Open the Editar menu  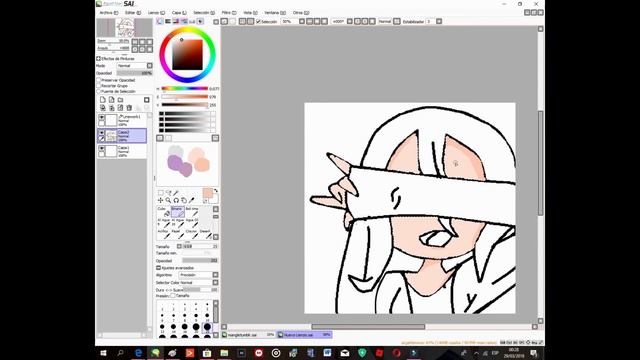point(133,13)
